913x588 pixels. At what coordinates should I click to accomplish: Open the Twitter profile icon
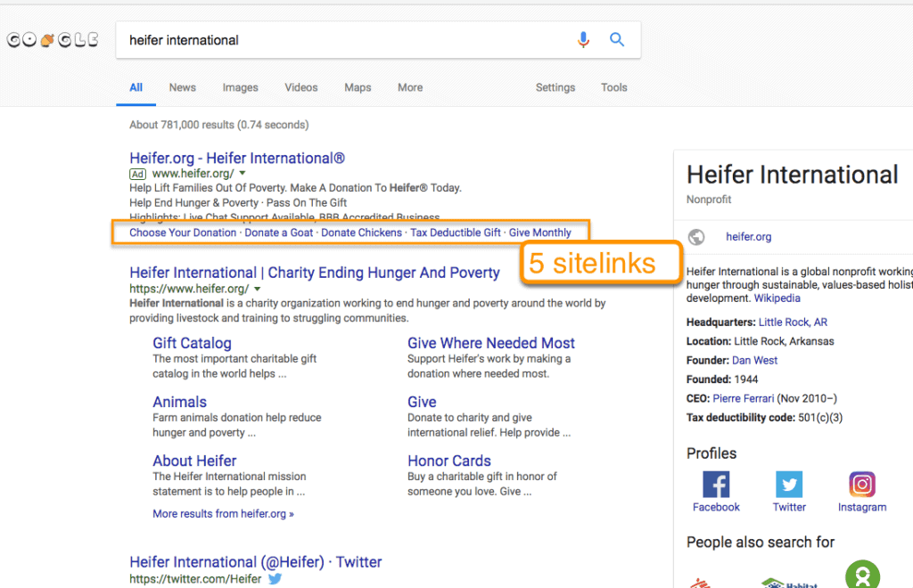[789, 484]
